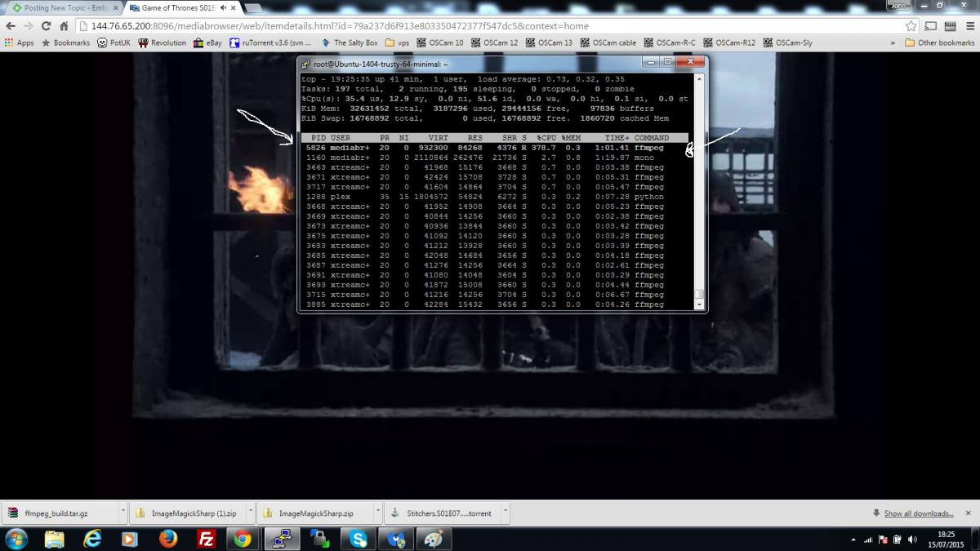Open OSCam cable bookmark
The image size is (980, 551).
point(608,42)
